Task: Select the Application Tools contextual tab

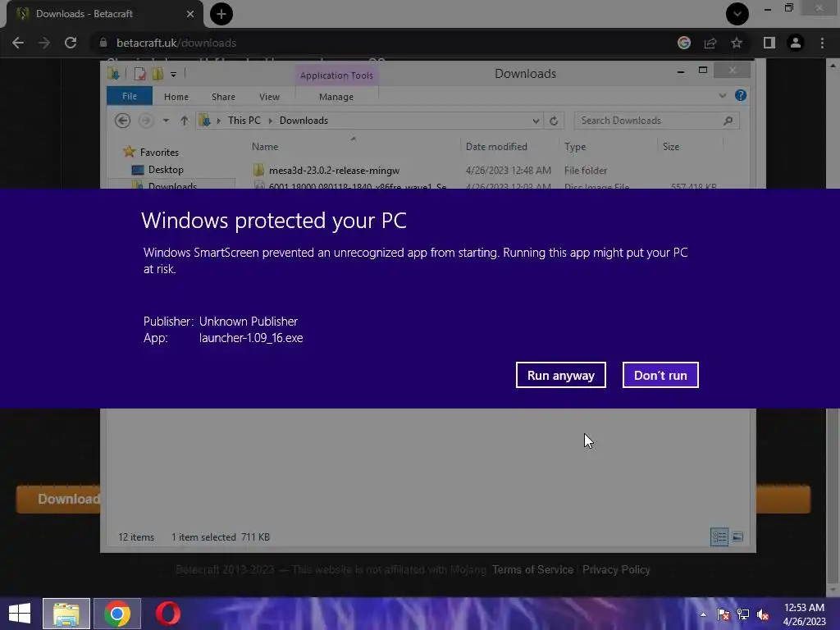Action: point(336,75)
